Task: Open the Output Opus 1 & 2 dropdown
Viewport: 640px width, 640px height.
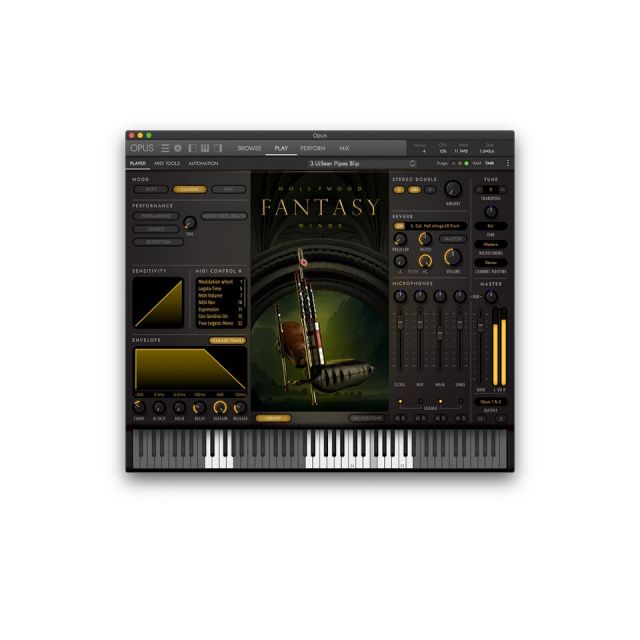Action: tap(491, 402)
